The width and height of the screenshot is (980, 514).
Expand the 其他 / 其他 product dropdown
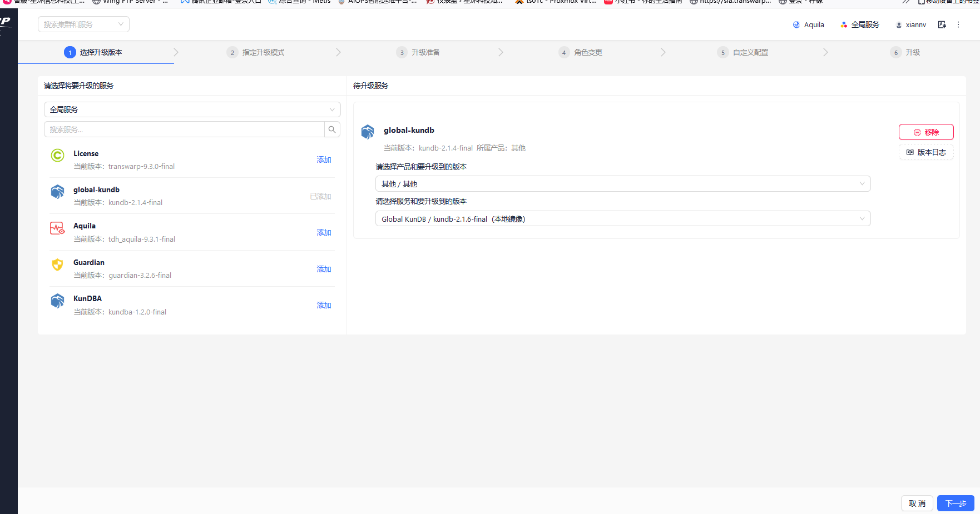click(622, 183)
